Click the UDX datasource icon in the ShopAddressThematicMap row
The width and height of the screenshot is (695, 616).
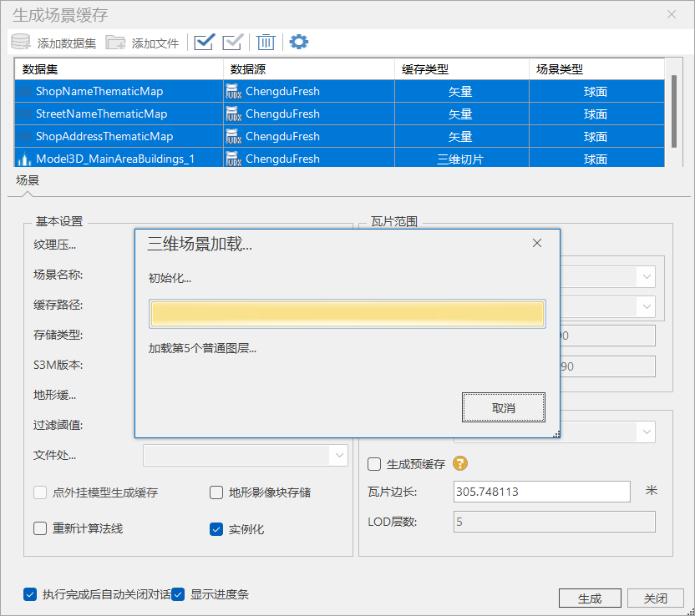tap(234, 136)
